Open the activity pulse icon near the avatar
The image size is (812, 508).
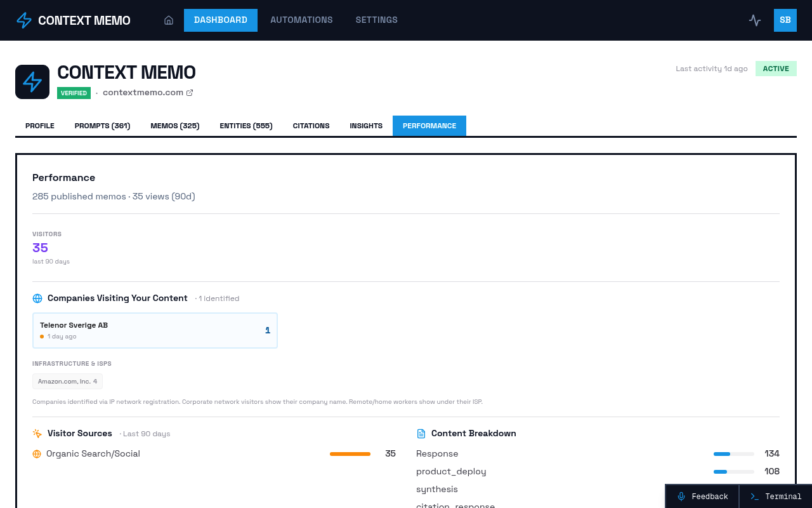tap(754, 20)
